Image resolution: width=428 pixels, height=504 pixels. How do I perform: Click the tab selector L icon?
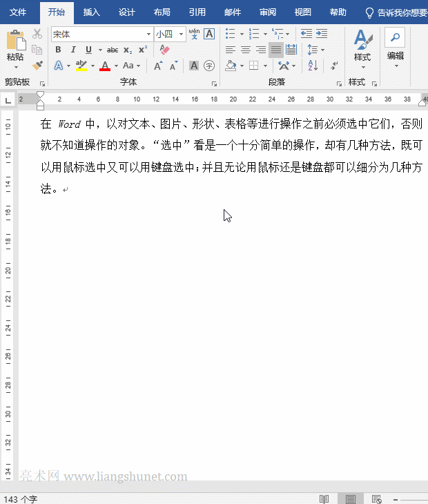coord(8,100)
